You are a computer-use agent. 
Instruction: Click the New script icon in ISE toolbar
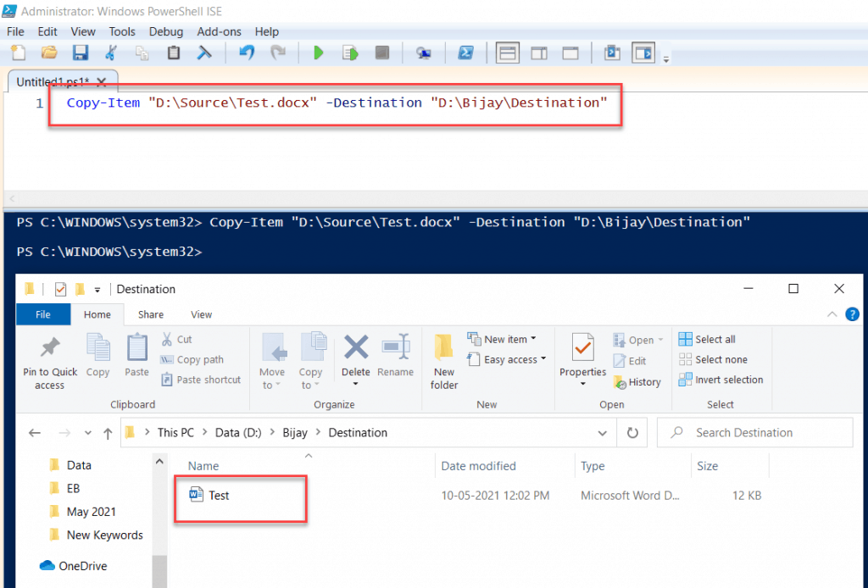tap(19, 53)
